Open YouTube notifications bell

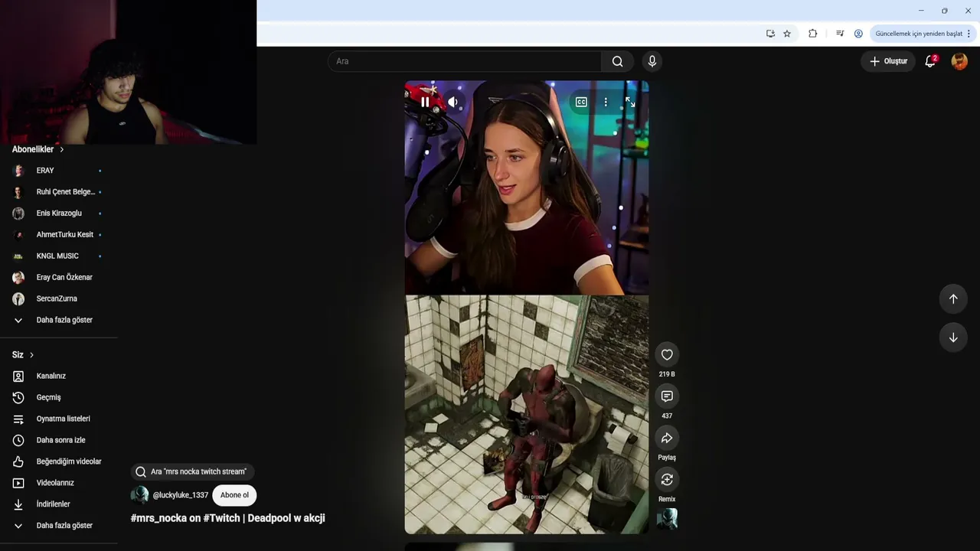click(x=930, y=61)
